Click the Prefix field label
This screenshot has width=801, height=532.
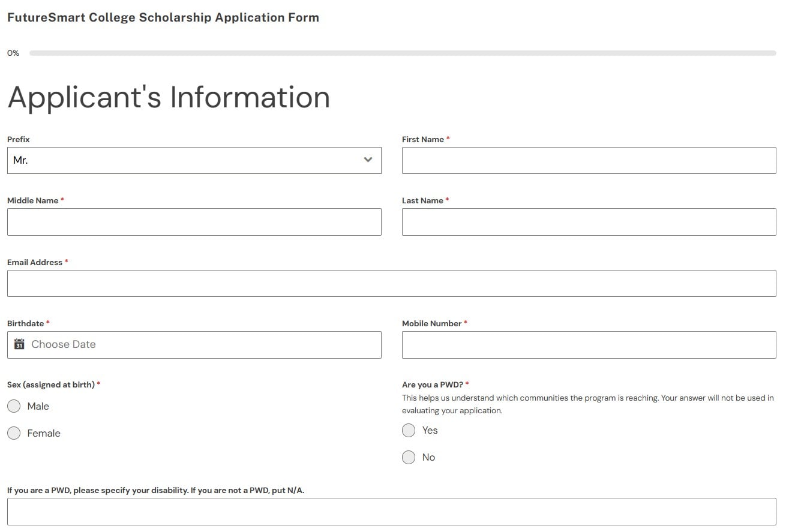pyautogui.click(x=19, y=139)
